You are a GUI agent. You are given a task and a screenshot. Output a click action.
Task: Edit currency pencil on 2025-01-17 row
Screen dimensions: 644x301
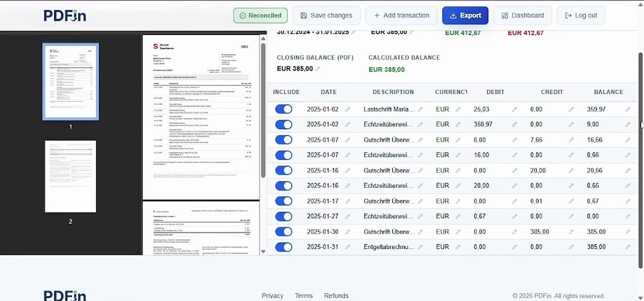pyautogui.click(x=458, y=201)
